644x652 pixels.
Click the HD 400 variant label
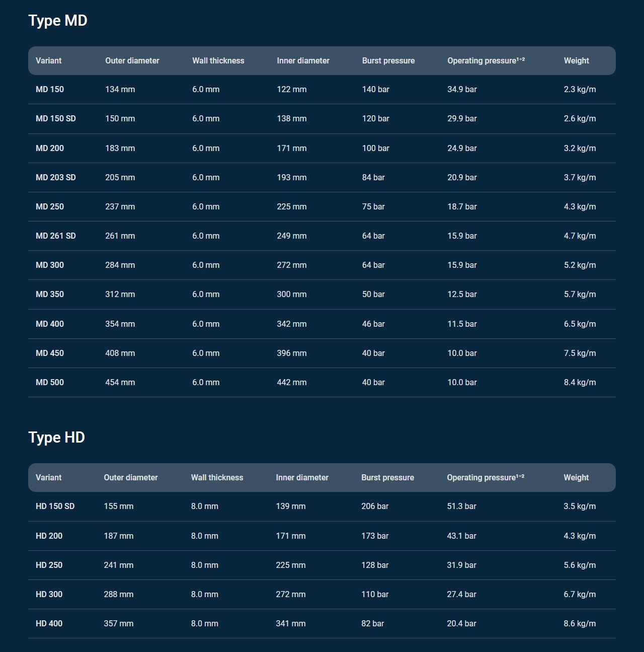tap(49, 624)
